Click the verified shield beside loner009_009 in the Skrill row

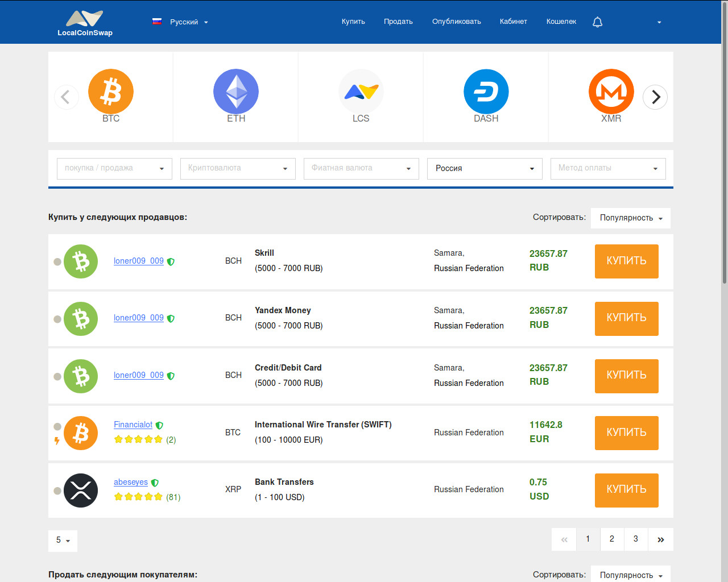click(x=171, y=261)
